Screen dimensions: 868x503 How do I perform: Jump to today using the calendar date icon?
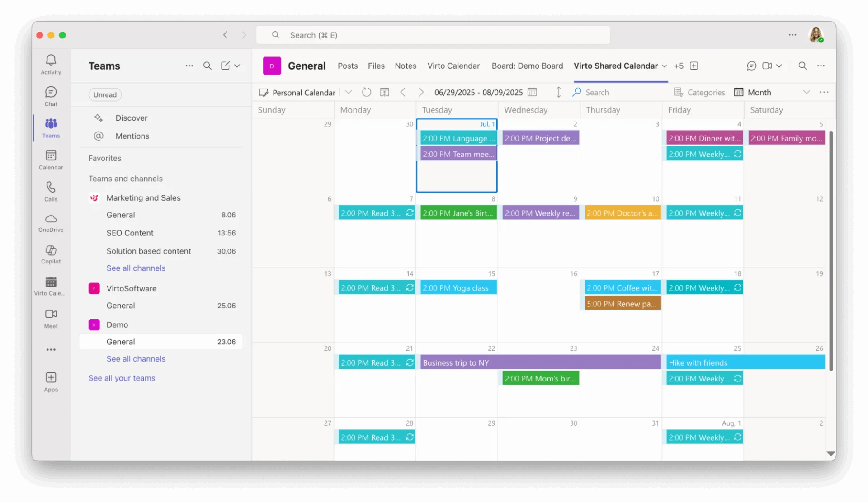tap(384, 92)
